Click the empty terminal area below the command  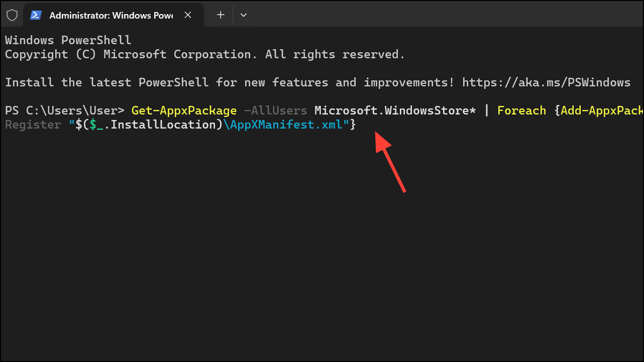pyautogui.click(x=201, y=251)
